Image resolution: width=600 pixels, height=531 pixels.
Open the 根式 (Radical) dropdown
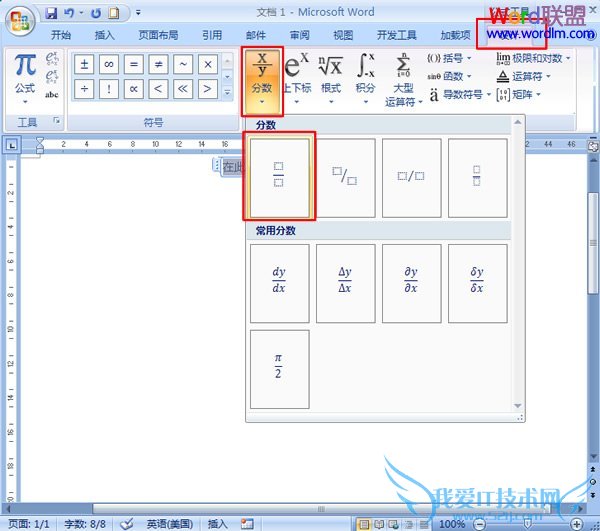coord(331,78)
